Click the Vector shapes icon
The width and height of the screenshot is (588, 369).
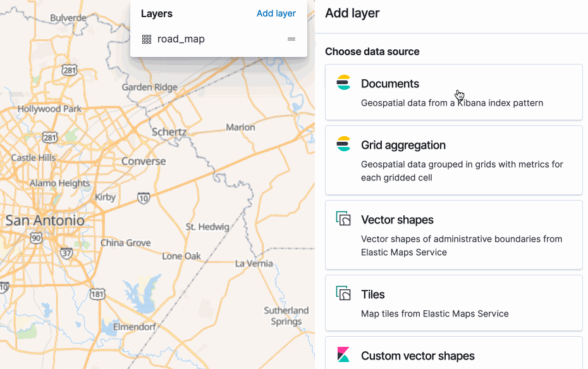343,218
